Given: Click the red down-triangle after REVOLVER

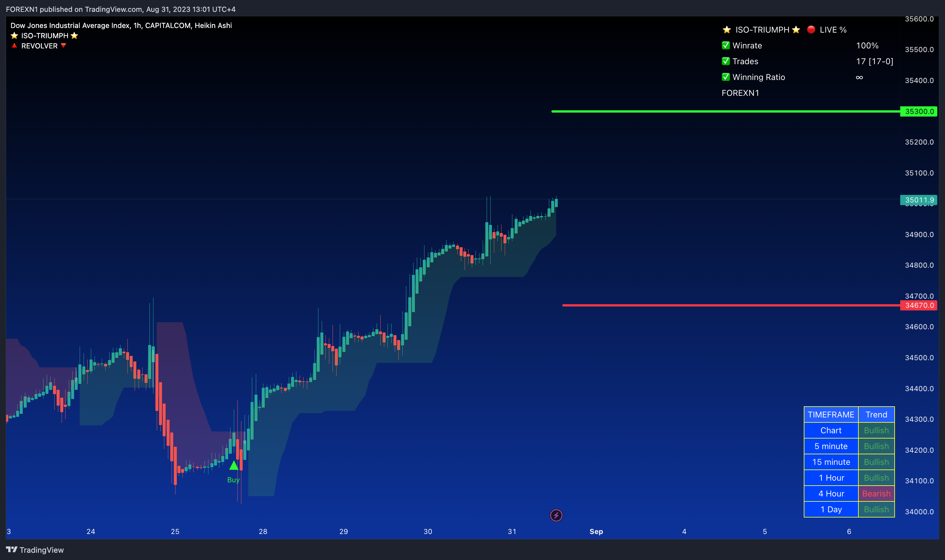Looking at the screenshot, I should coord(64,46).
